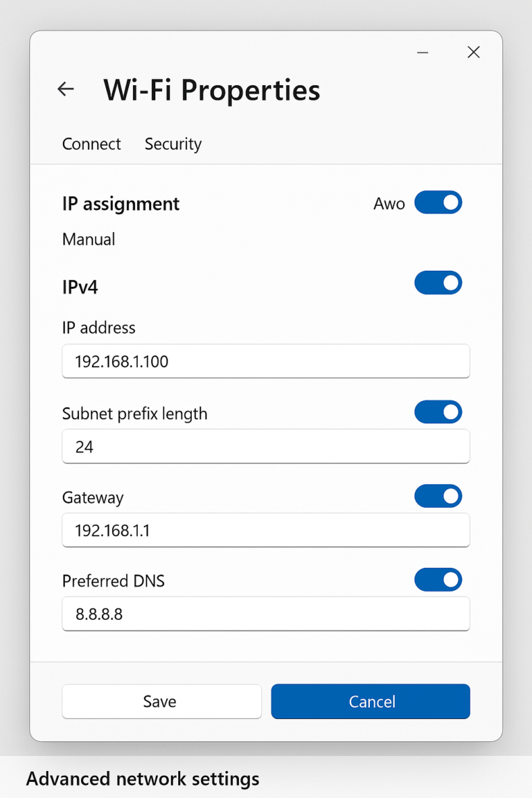Switch to the Security tab

pos(172,144)
